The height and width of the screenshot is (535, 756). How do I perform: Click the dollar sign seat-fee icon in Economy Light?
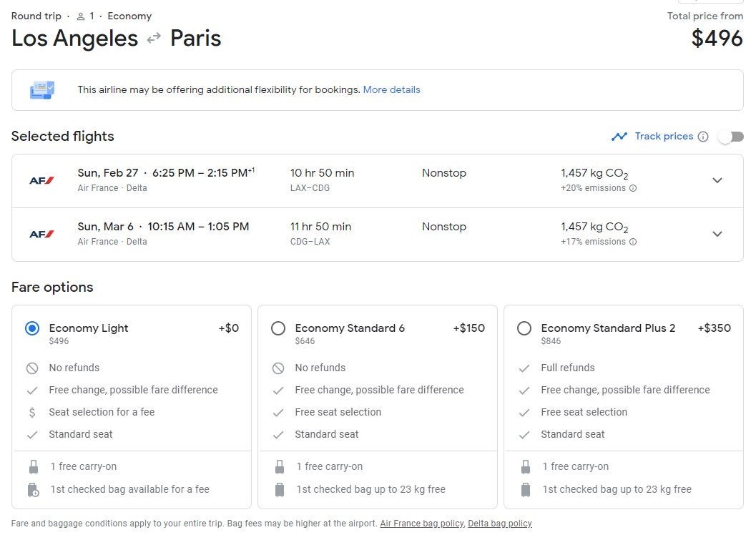click(x=32, y=413)
